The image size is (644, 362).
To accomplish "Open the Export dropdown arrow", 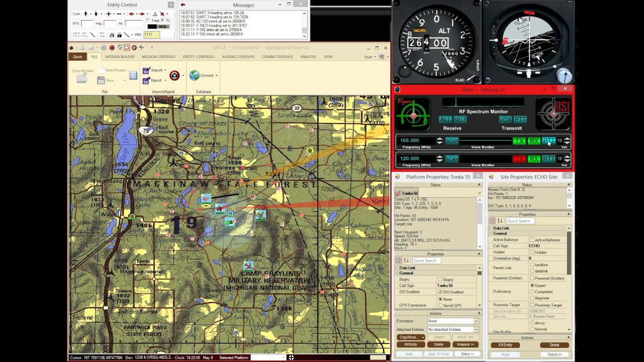I will (165, 80).
